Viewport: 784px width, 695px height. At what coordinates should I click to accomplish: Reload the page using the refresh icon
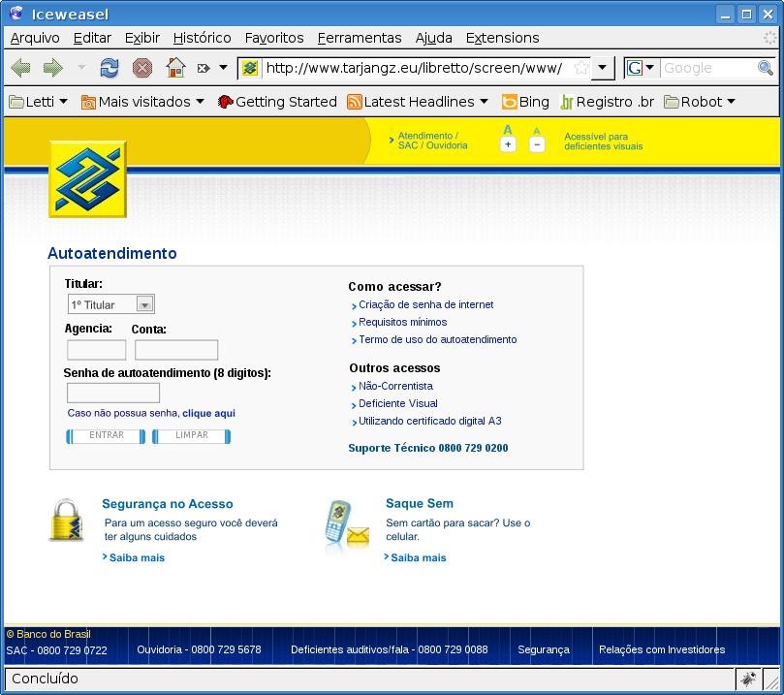pos(109,68)
